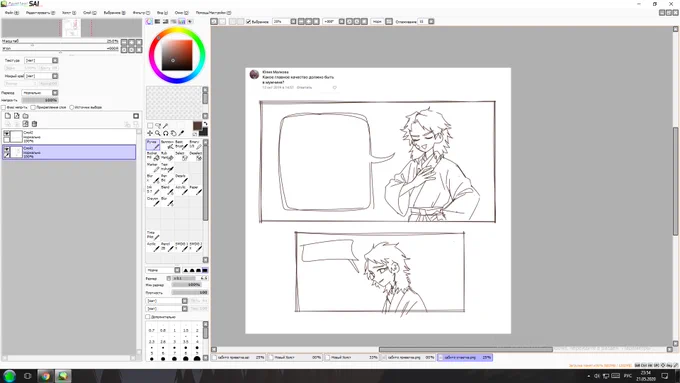Viewport: 680px width, 383px height.
Task: Select the rectangular selection tool
Action: coord(150,126)
